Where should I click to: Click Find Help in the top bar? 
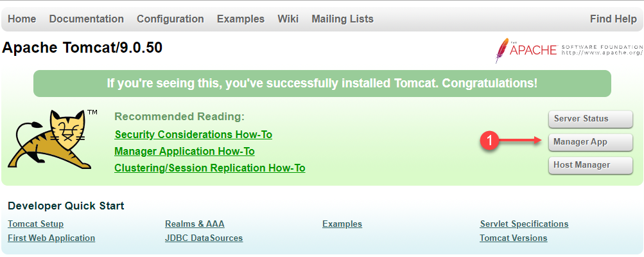pos(613,19)
